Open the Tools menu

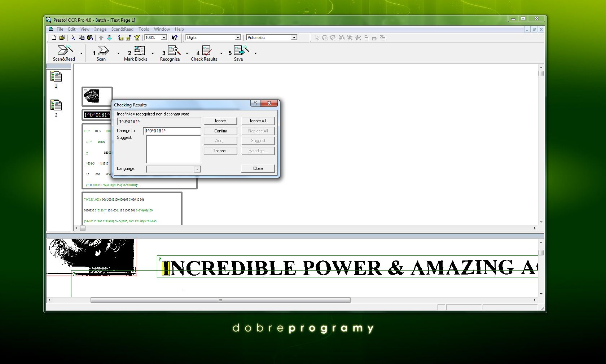[x=144, y=29]
